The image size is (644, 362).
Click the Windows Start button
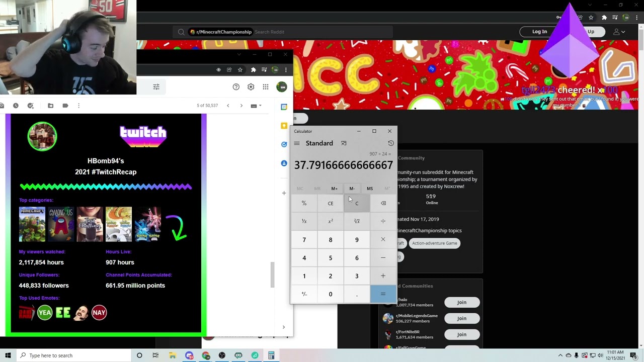(8, 355)
